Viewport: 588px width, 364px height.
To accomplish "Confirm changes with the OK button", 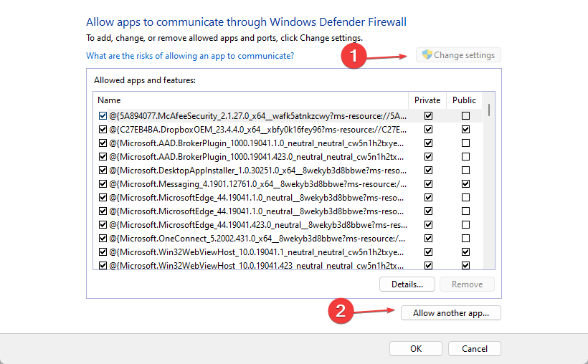I will point(416,349).
